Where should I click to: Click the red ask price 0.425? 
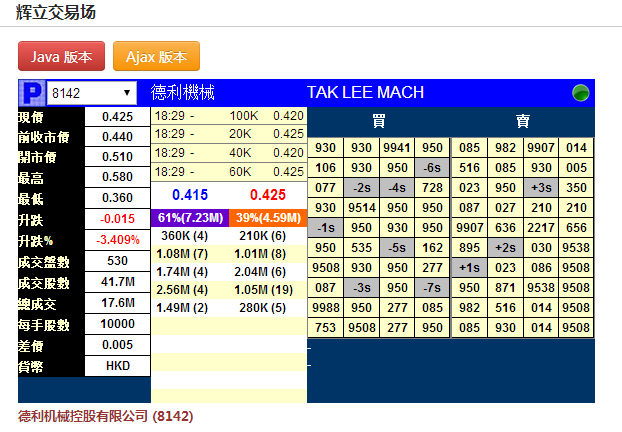[268, 195]
